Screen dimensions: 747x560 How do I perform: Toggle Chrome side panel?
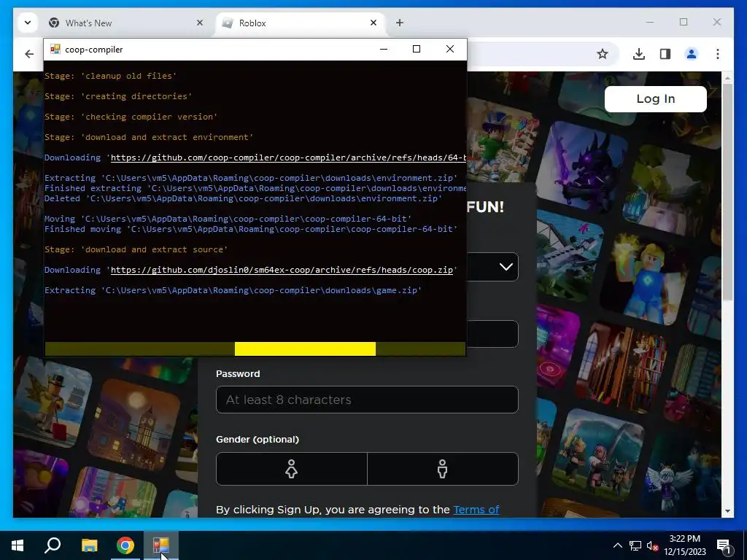click(665, 54)
